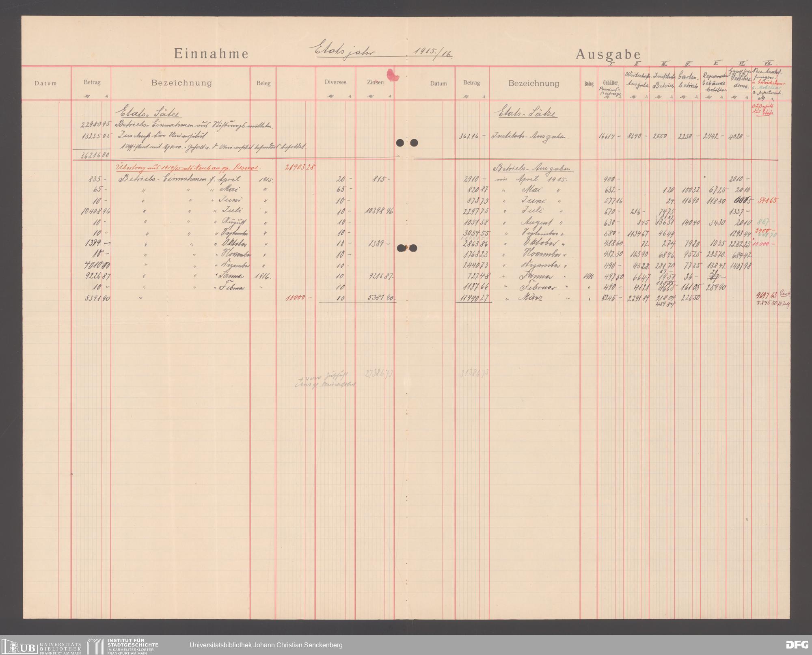The height and width of the screenshot is (655, 812).
Task: Click the Einnahme heading
Action: (211, 54)
